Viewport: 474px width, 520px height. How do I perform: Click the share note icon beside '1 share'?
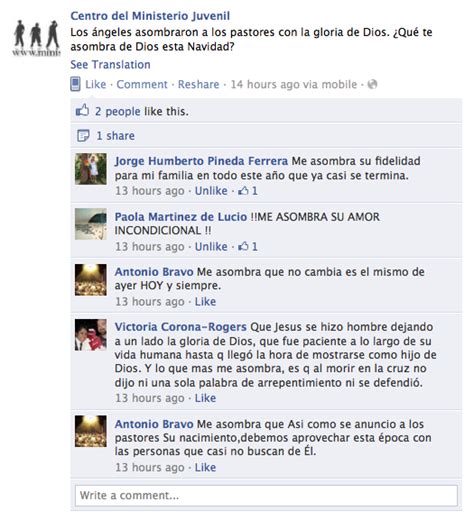(83, 136)
